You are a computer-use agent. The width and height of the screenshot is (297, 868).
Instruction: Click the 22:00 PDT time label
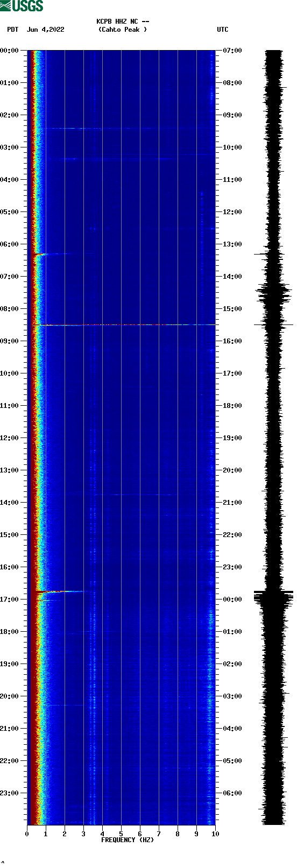[10, 761]
